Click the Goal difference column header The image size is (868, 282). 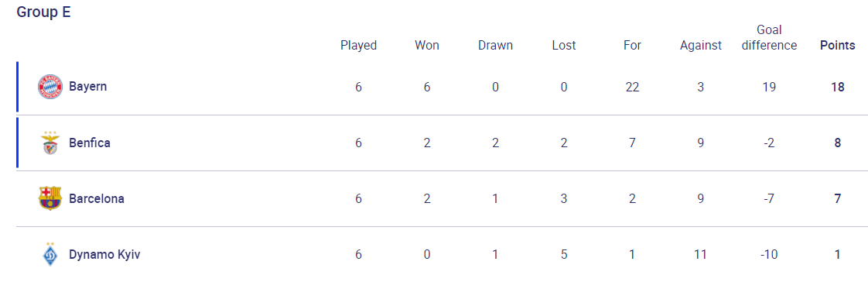(769, 38)
